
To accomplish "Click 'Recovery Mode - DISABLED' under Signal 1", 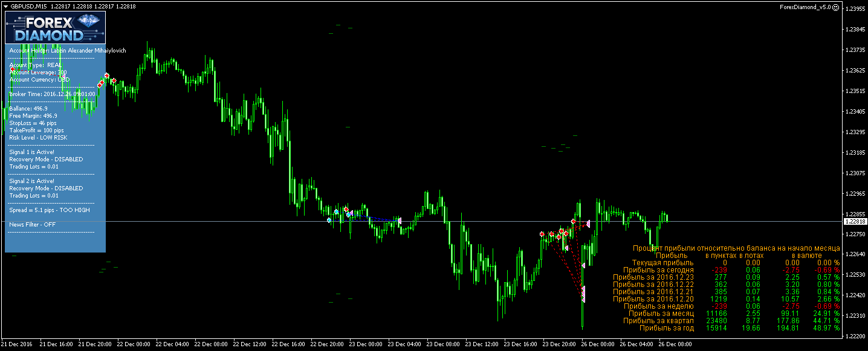I will [46, 159].
